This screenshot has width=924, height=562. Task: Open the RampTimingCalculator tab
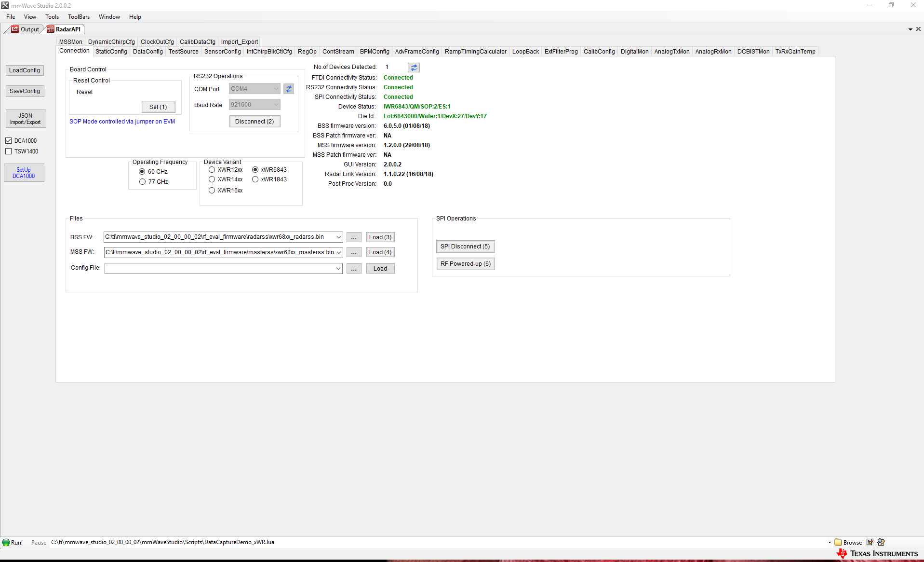(x=476, y=52)
